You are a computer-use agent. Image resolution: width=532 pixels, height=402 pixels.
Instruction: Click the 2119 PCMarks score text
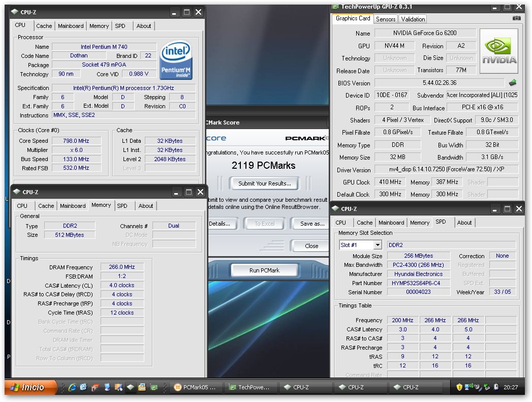coord(264,166)
